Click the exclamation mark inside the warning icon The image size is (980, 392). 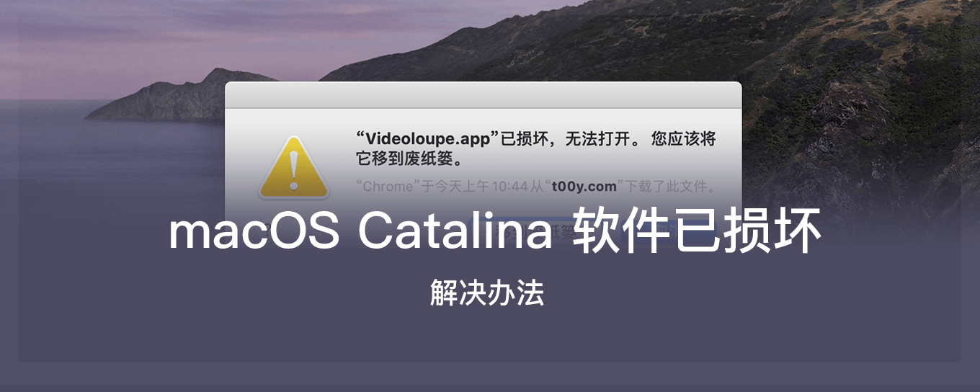coord(293,168)
